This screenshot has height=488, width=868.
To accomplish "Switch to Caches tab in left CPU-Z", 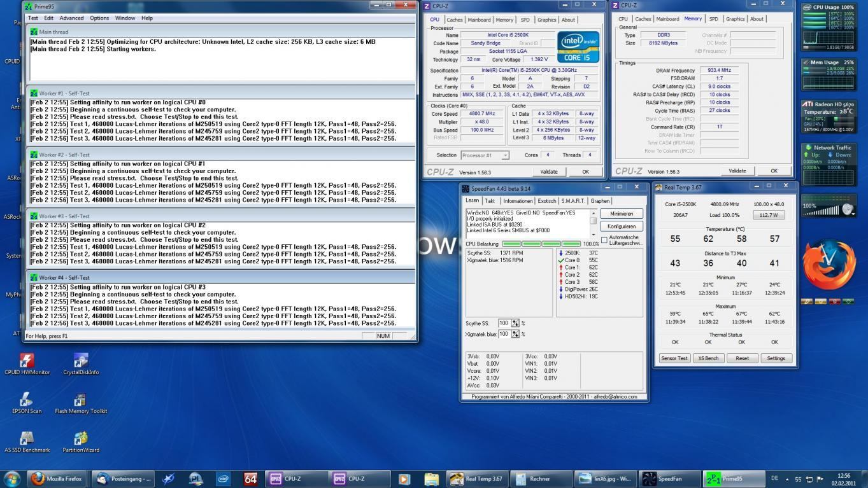I will [455, 20].
